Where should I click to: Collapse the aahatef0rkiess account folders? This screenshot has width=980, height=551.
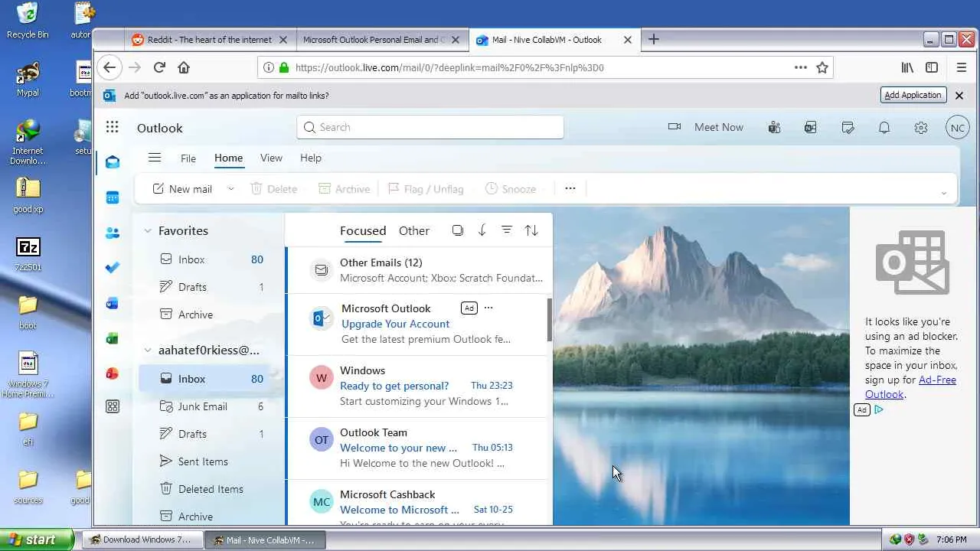coord(148,350)
